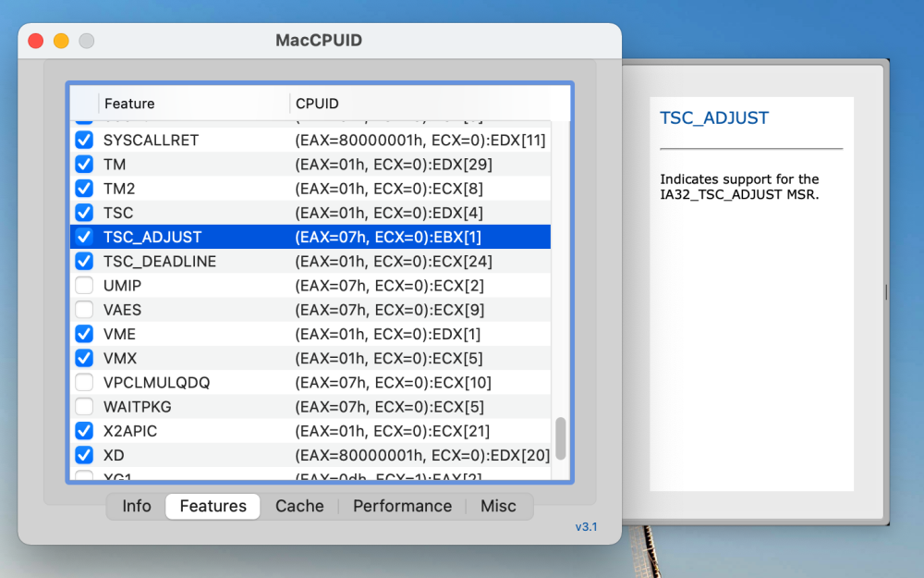Click the feature list scrollbar thumb
Viewport: 924px width, 578px height.
(561, 438)
